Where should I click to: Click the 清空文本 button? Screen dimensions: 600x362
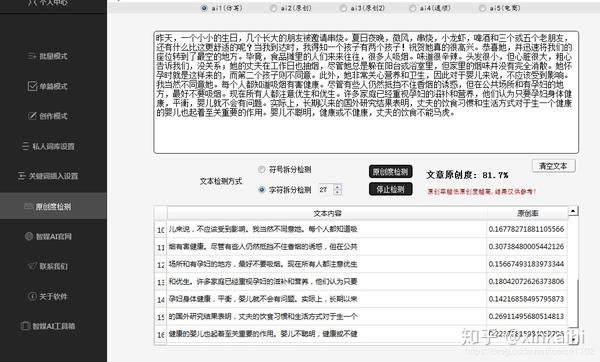click(x=553, y=166)
